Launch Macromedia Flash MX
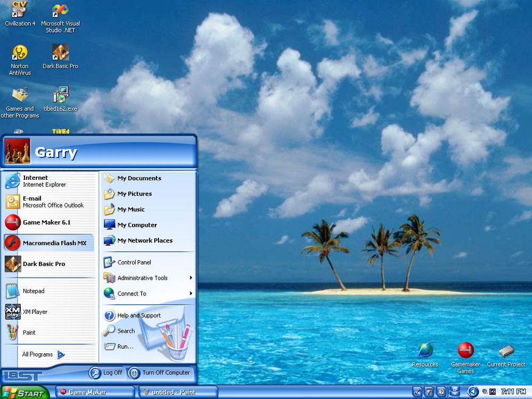 [x=49, y=243]
